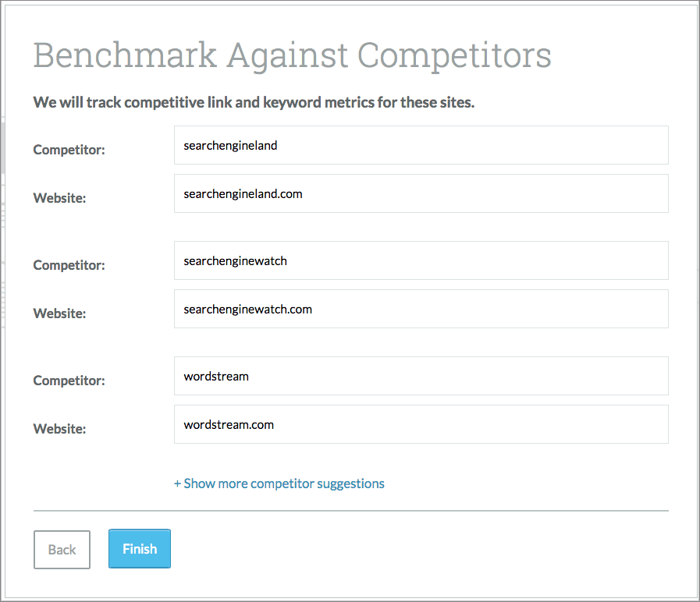700x602 pixels.
Task: Place cursor in searchengineland competitor field
Action: coord(421,145)
